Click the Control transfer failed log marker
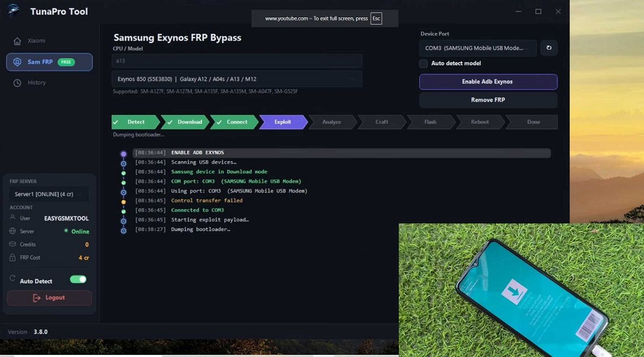 click(123, 202)
